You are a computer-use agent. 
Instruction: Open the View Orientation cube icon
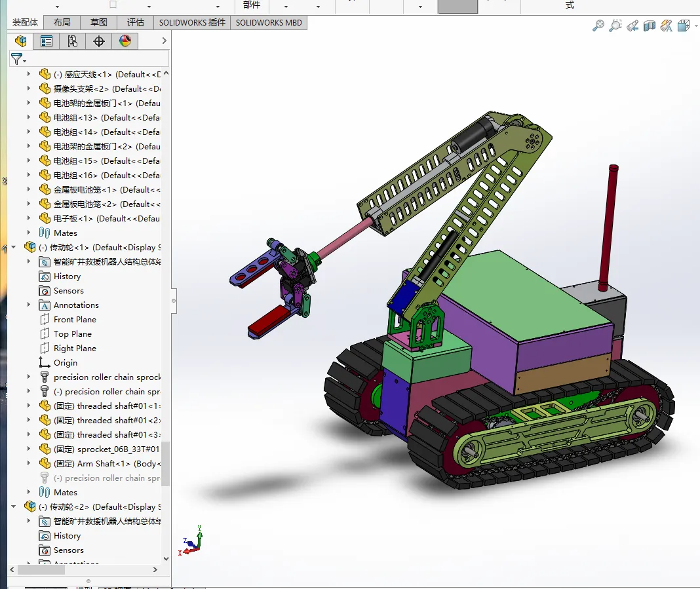tap(682, 26)
